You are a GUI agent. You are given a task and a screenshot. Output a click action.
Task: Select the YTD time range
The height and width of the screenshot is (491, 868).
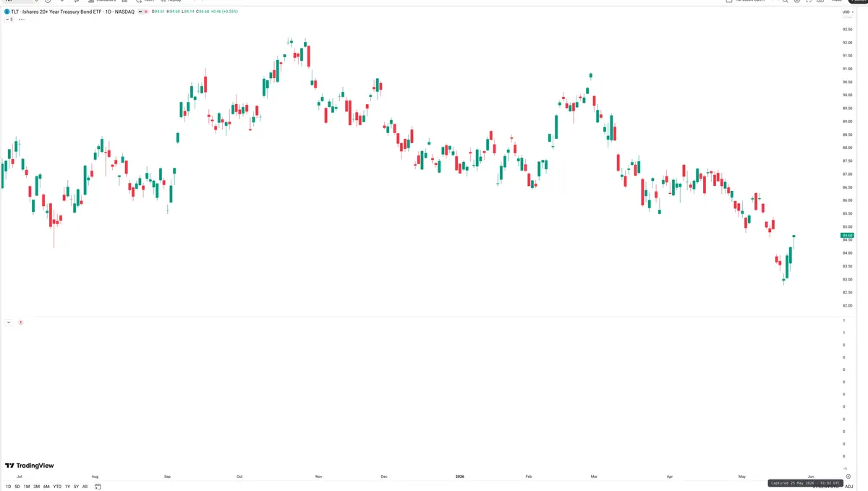point(57,487)
